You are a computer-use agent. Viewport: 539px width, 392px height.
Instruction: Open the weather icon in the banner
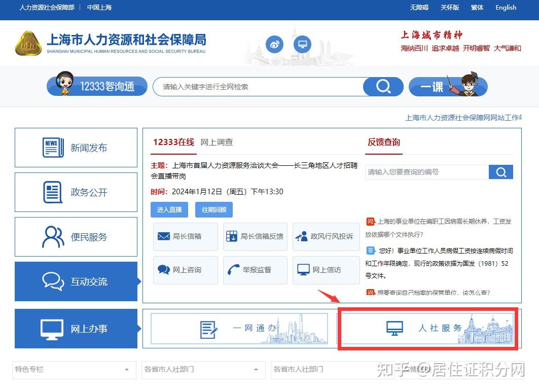tap(274, 45)
